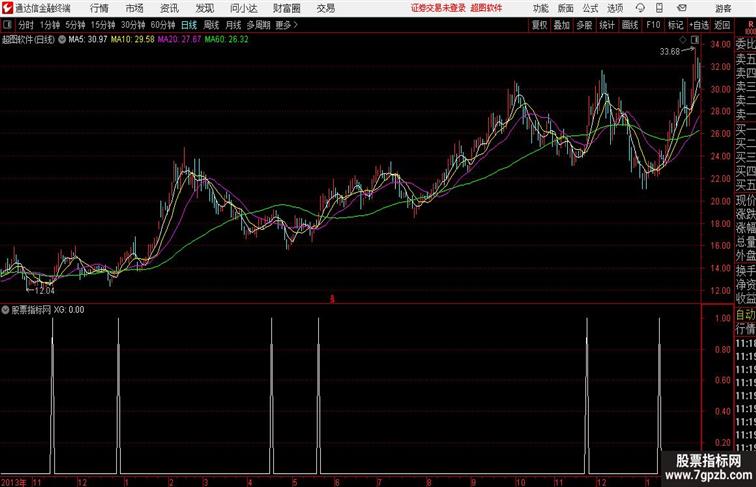This screenshot has height=487, width=756.
Task: Click MA10: 29.58 indicator value
Action: (133, 40)
